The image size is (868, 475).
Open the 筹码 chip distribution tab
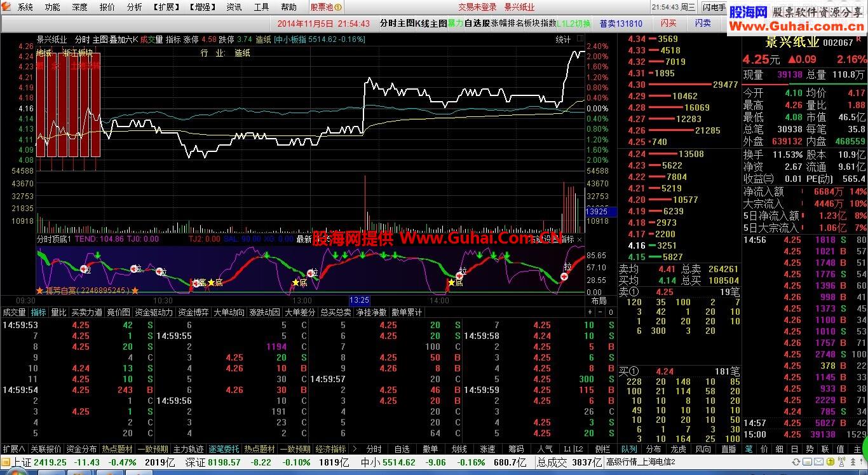point(516,449)
